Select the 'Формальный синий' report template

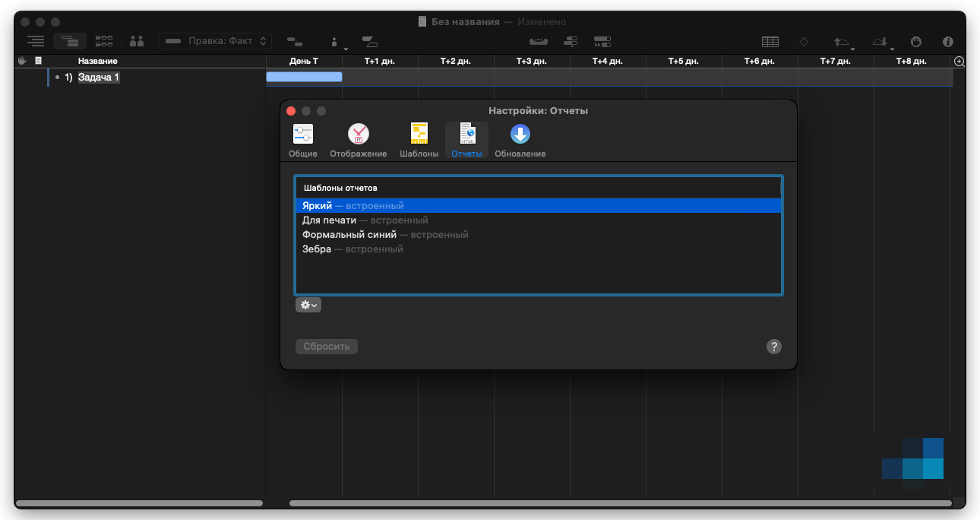[349, 235]
